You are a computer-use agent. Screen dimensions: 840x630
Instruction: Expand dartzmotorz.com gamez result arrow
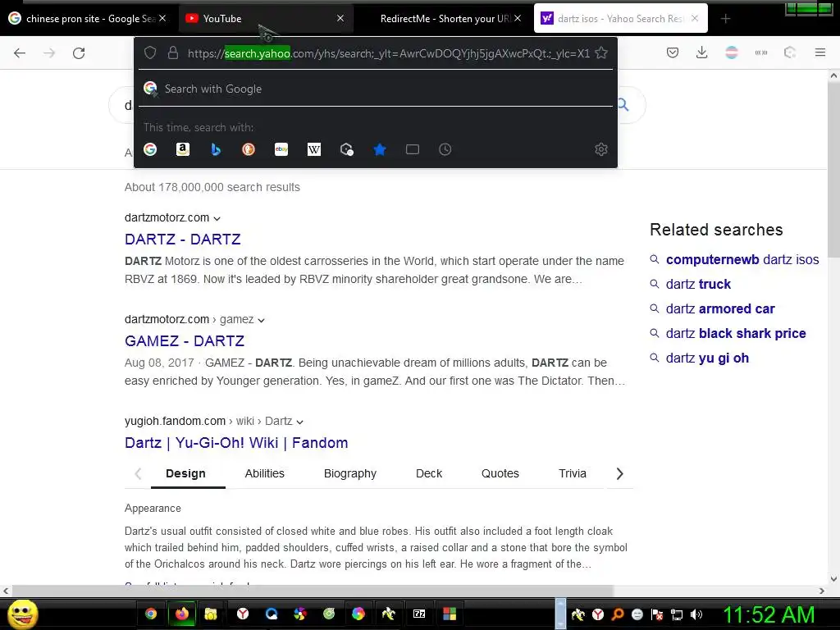click(x=262, y=321)
